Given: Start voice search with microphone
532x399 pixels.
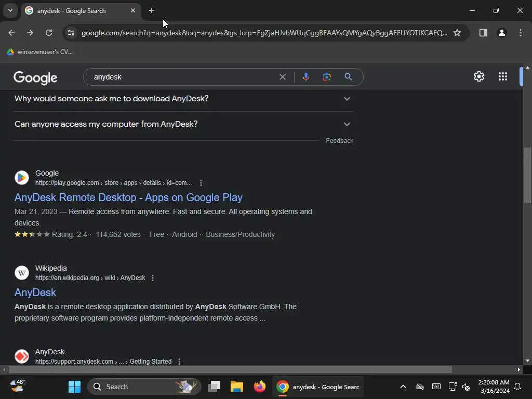Looking at the screenshot, I should 305,77.
